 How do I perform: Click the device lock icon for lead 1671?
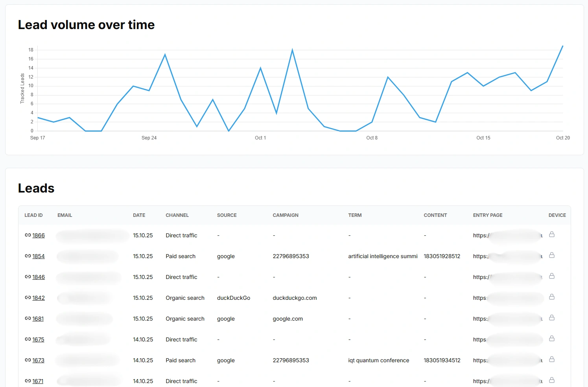pyautogui.click(x=552, y=380)
